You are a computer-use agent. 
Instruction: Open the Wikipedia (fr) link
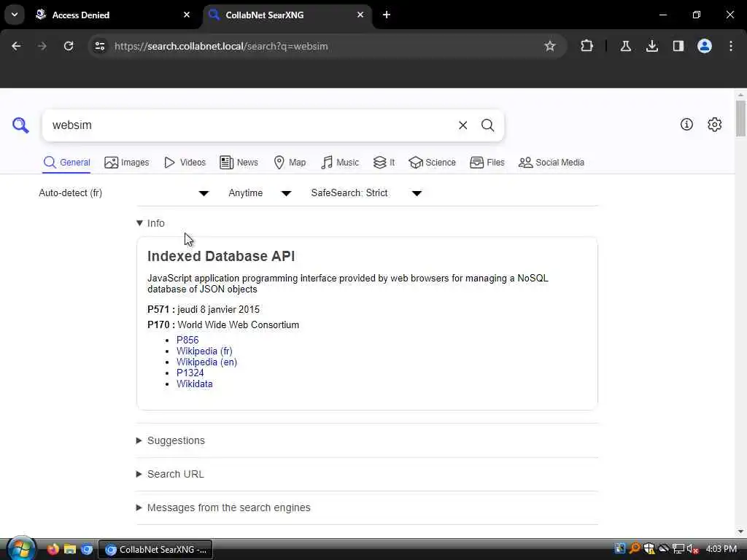point(204,351)
